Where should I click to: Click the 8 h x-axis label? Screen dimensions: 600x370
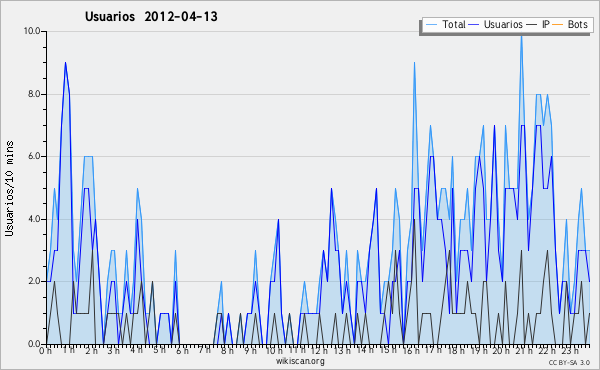(x=227, y=350)
